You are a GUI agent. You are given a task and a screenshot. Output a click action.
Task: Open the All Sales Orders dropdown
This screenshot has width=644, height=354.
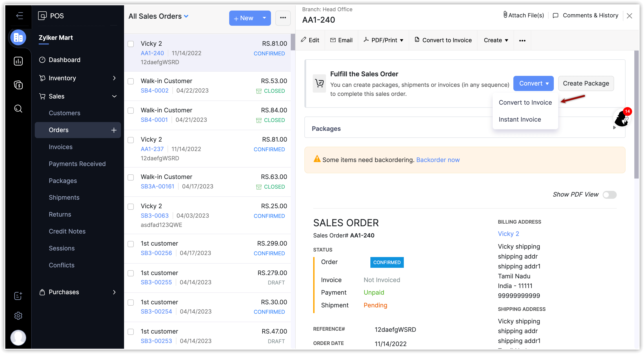(x=159, y=16)
